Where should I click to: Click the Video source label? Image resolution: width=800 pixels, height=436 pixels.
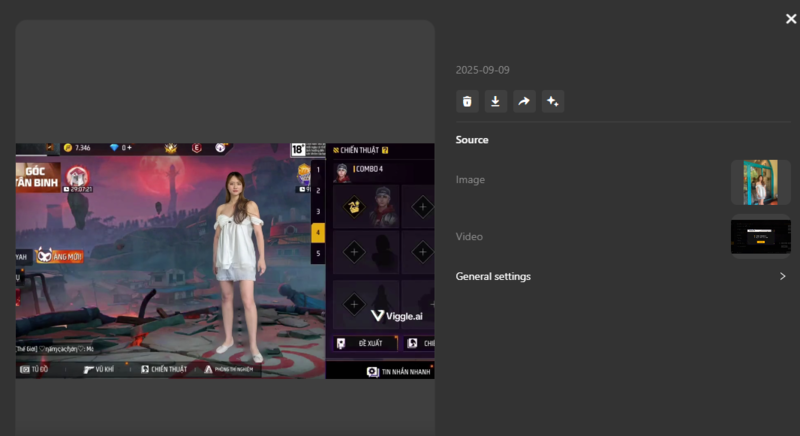(469, 237)
